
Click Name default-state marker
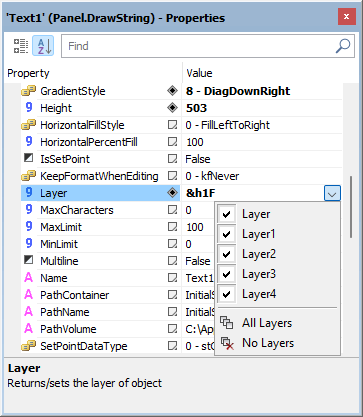point(172,278)
